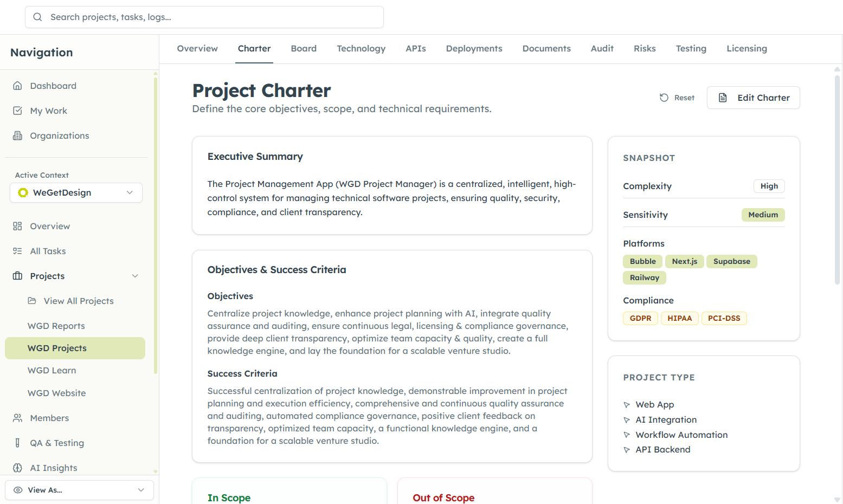
Task: Click the View As eye icon
Action: point(18,490)
